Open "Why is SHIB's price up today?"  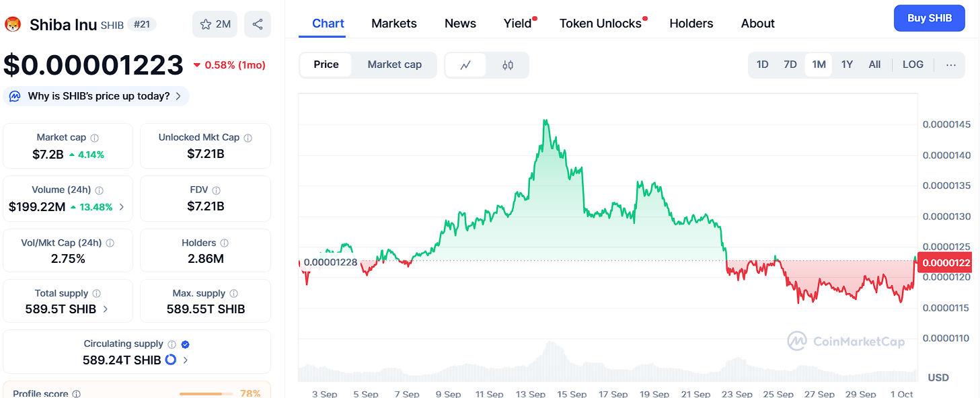(96, 96)
